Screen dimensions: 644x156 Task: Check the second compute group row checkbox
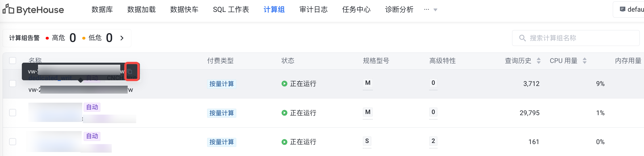pyautogui.click(x=13, y=113)
